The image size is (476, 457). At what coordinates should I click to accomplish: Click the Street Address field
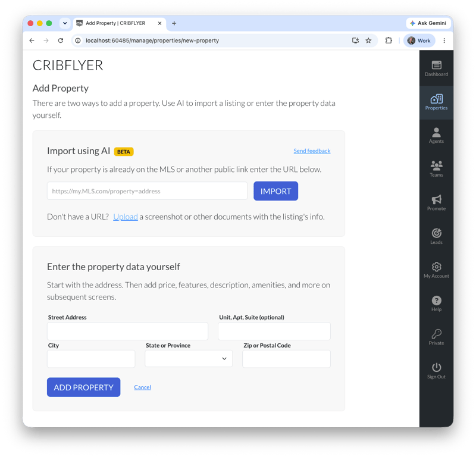pyautogui.click(x=127, y=331)
